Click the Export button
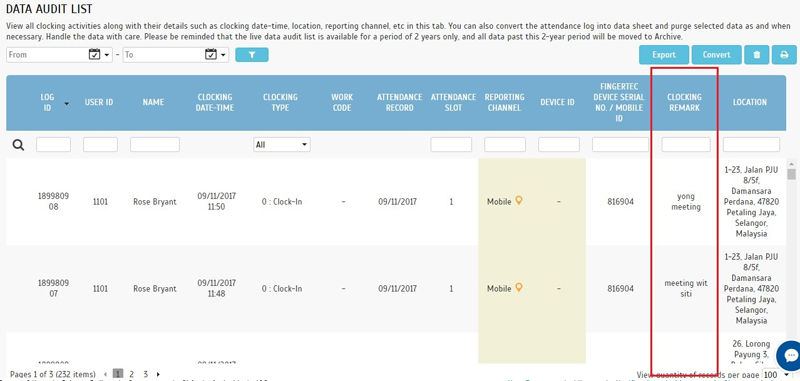Image resolution: width=800 pixels, height=381 pixels. coord(664,55)
